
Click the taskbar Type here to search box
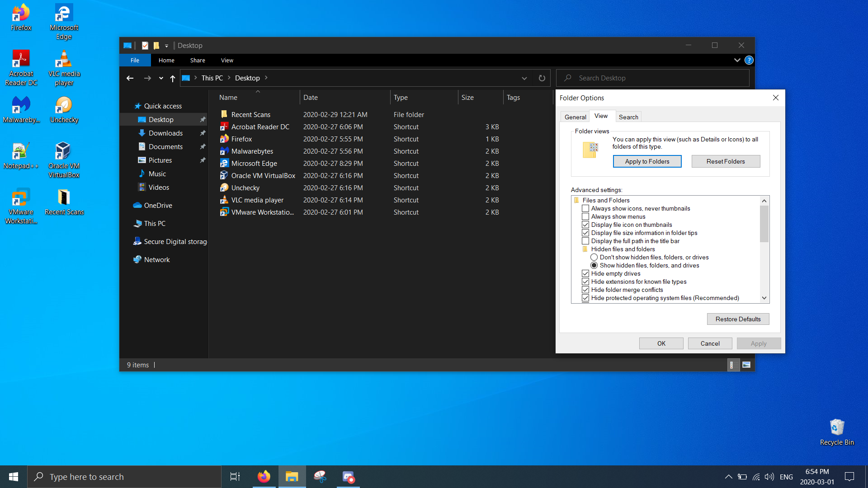click(124, 477)
